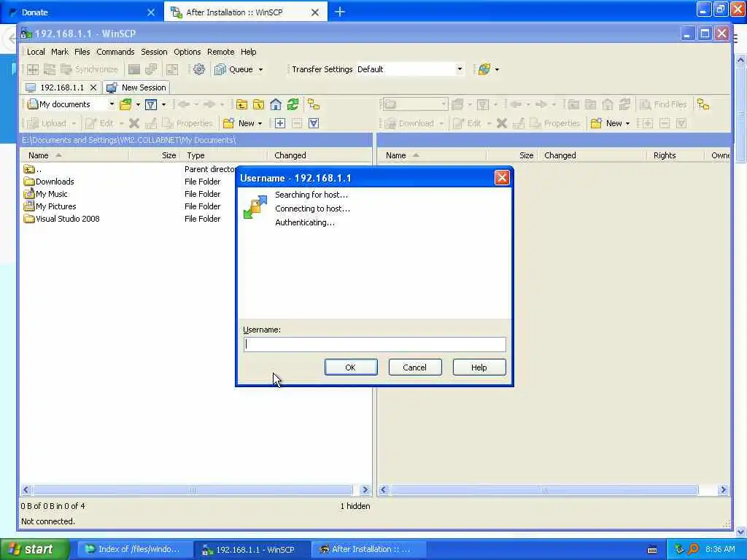Expand the local open directory dropdown arrow
This screenshot has height=560, width=747.
[x=138, y=105]
